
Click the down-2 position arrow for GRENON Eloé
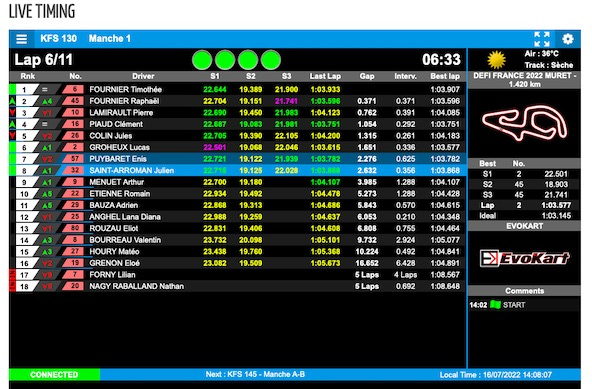[x=47, y=263]
